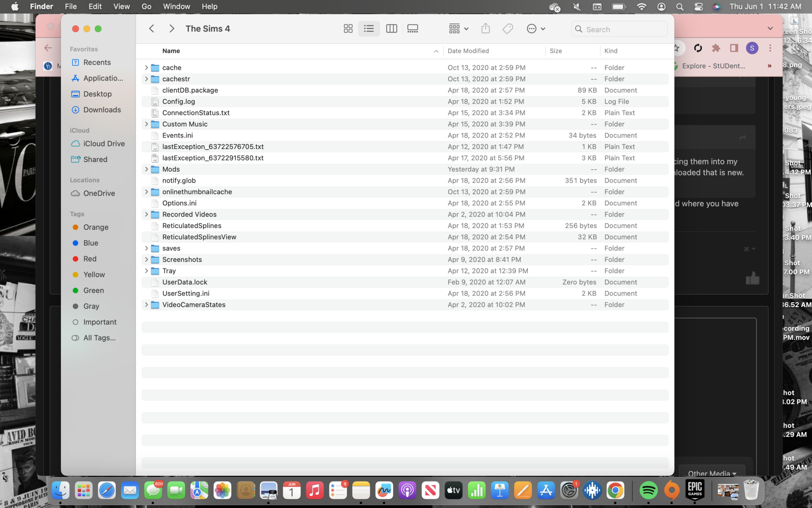Go back in Finder navigation

(x=151, y=29)
